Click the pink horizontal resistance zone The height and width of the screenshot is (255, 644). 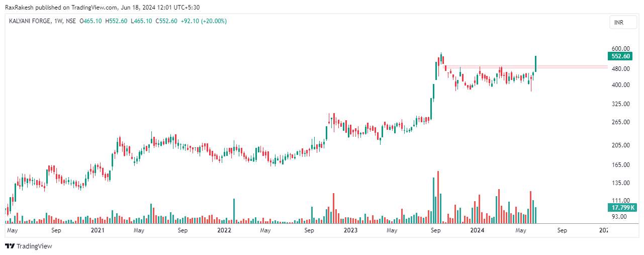(525, 66)
